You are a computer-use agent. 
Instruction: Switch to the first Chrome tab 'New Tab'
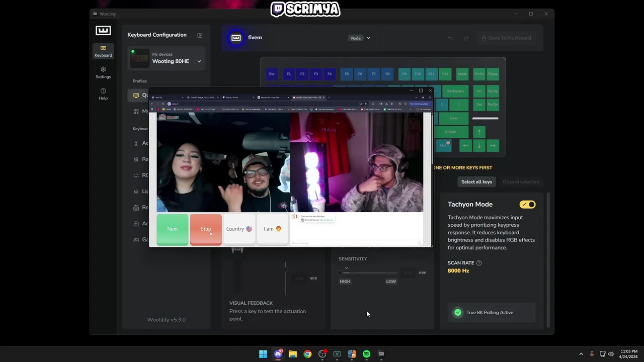coord(168,97)
